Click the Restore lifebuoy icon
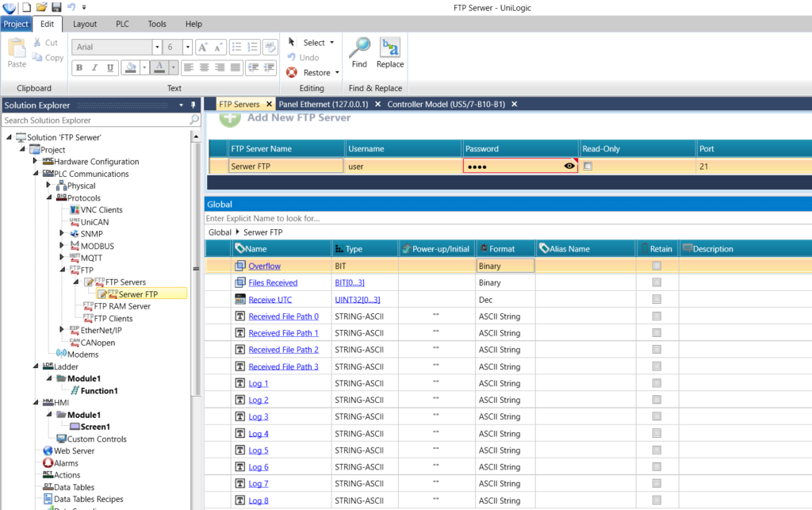Image resolution: width=812 pixels, height=510 pixels. 292,72
